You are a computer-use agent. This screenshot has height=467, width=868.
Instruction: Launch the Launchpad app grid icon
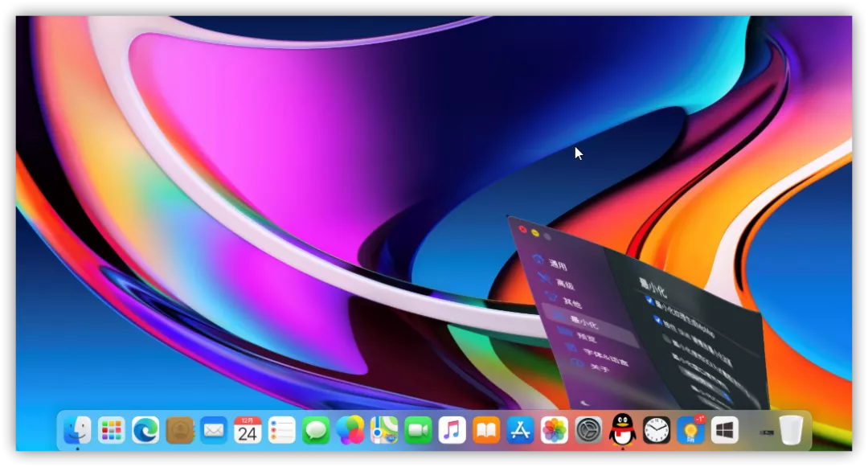tap(111, 430)
